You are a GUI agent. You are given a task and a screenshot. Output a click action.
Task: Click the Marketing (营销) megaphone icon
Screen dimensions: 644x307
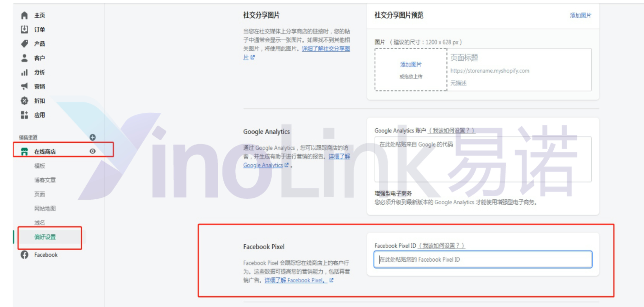24,86
